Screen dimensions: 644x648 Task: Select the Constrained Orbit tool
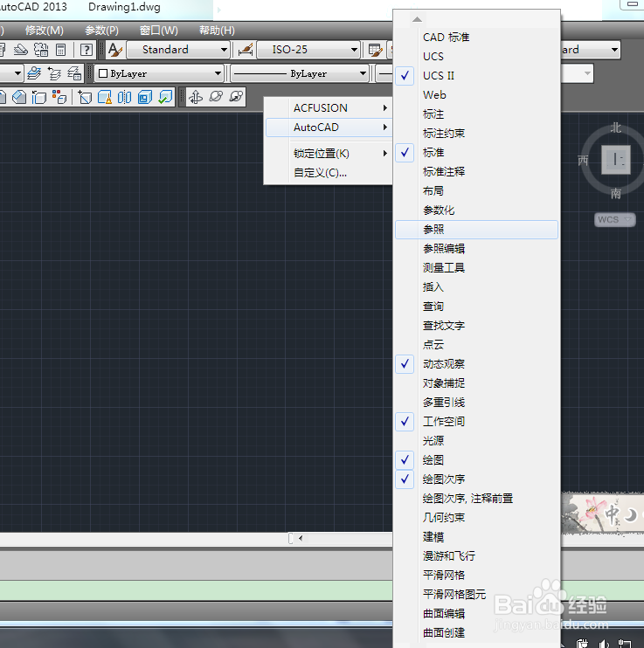click(x=196, y=97)
